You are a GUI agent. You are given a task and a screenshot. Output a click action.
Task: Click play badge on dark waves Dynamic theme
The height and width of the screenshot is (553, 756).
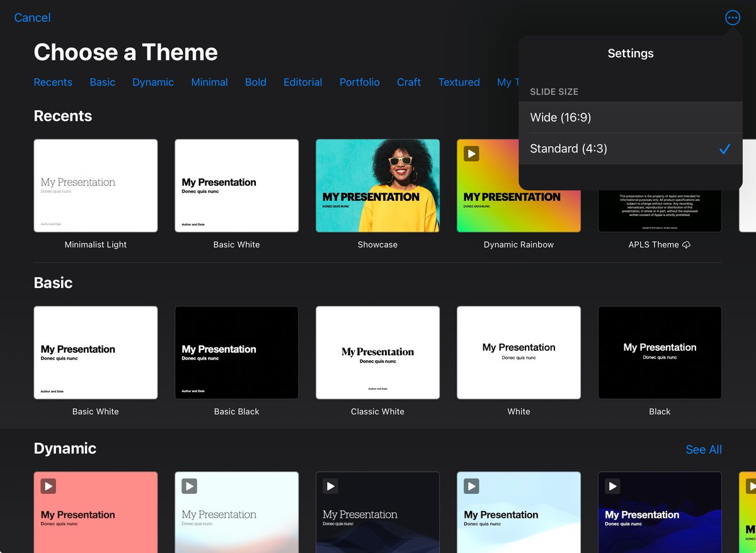[331, 486]
